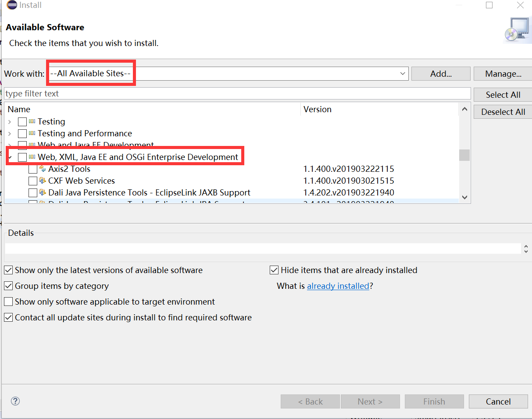Click the Manage... button
The height and width of the screenshot is (419, 532).
[x=503, y=74]
